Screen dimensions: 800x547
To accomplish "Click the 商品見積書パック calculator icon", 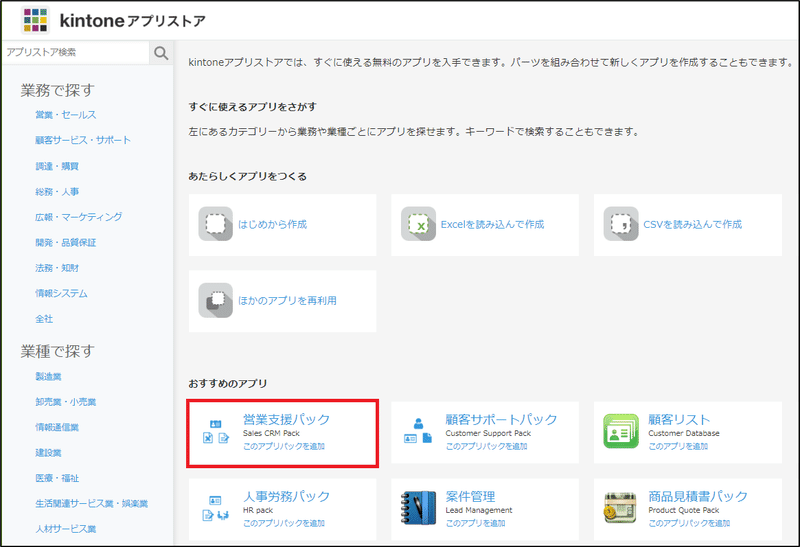I will [621, 508].
